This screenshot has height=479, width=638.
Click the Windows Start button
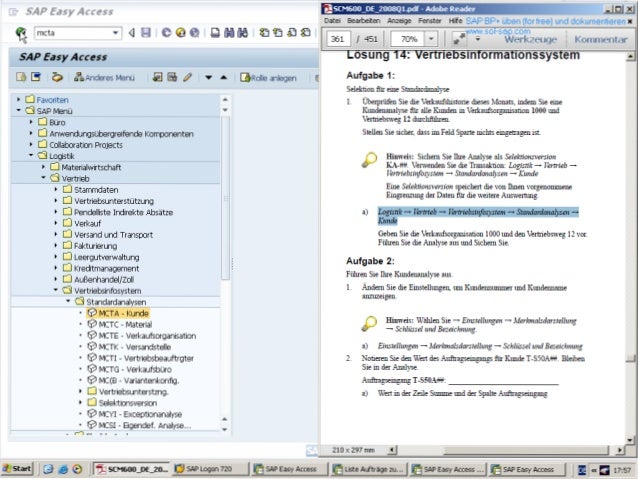click(x=17, y=469)
